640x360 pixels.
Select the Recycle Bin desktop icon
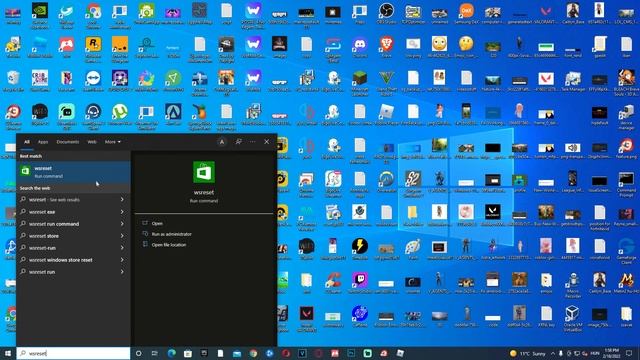[13, 81]
